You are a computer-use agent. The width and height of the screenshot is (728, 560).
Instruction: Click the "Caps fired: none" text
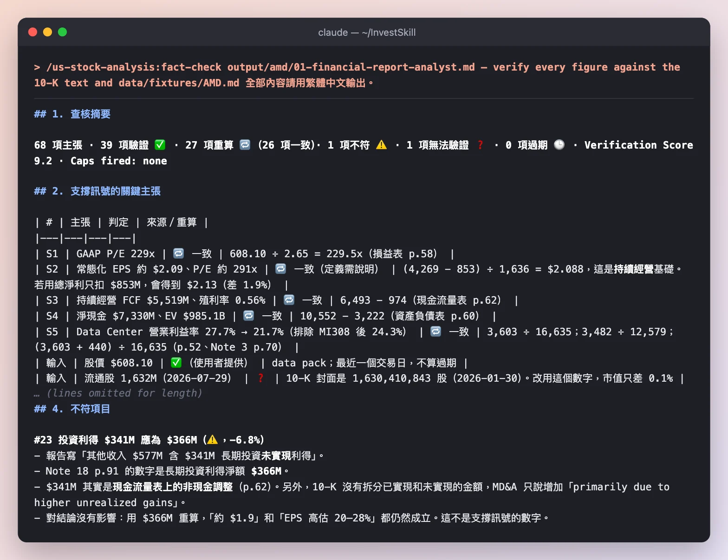click(x=119, y=161)
